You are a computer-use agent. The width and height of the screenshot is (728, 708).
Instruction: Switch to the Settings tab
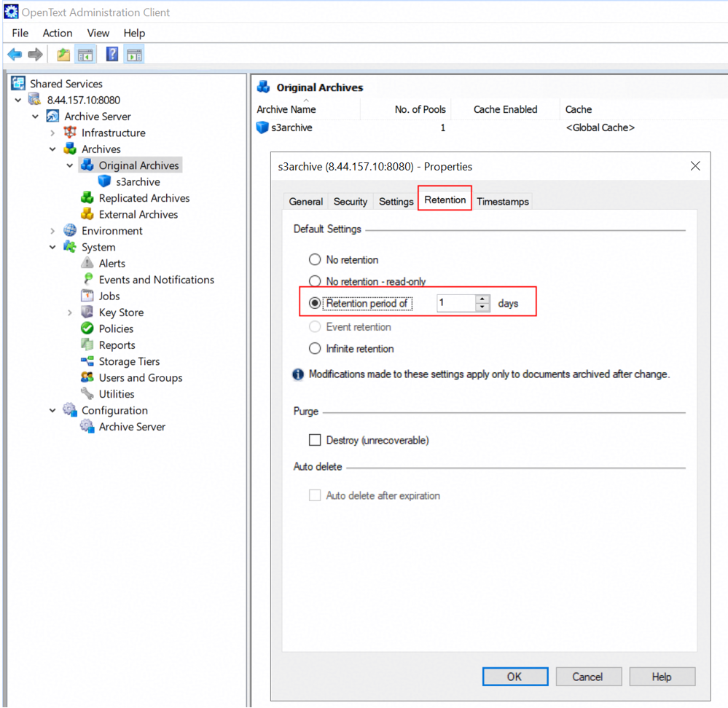396,201
